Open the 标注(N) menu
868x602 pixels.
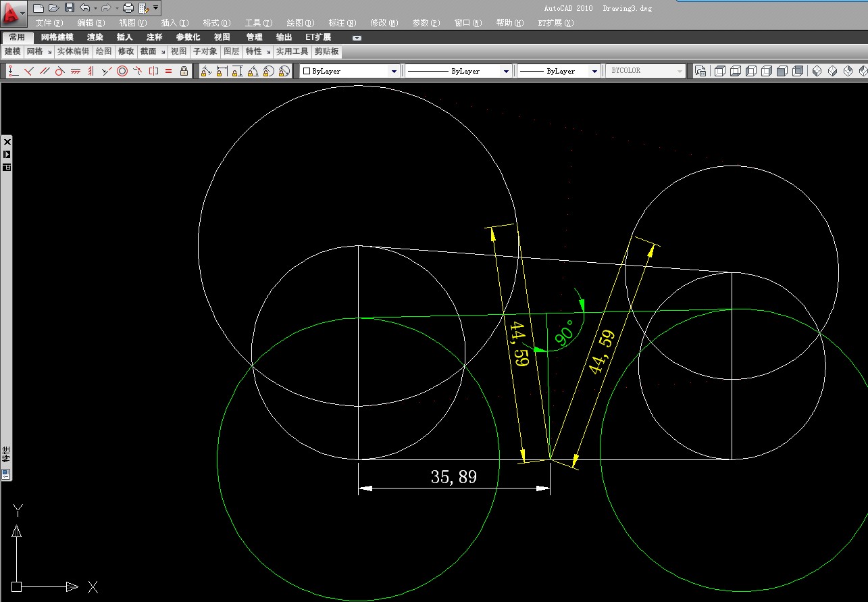[342, 23]
